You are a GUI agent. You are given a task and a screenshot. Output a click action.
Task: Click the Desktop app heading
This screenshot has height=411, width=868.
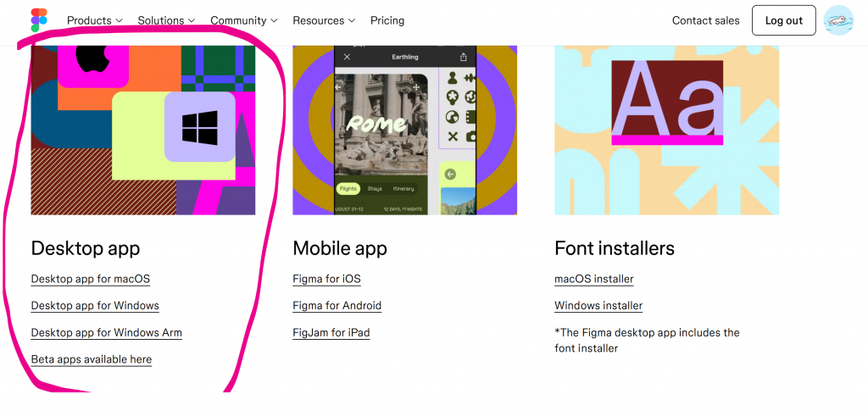[x=86, y=248]
